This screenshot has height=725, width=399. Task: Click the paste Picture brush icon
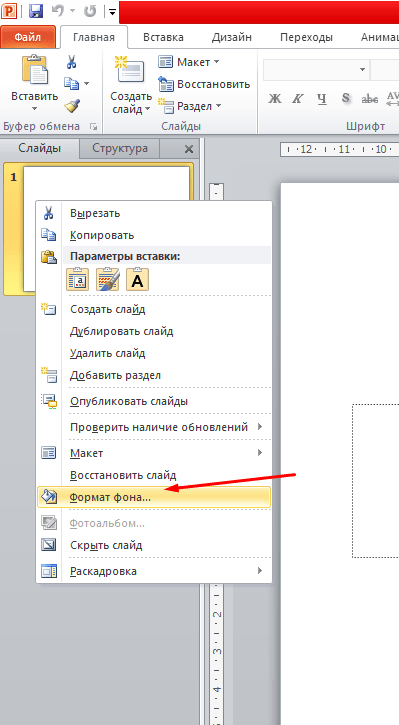point(107,279)
